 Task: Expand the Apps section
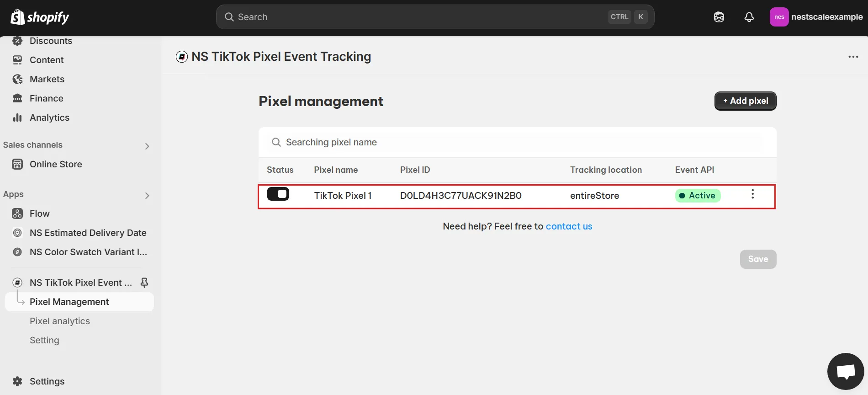pyautogui.click(x=147, y=196)
